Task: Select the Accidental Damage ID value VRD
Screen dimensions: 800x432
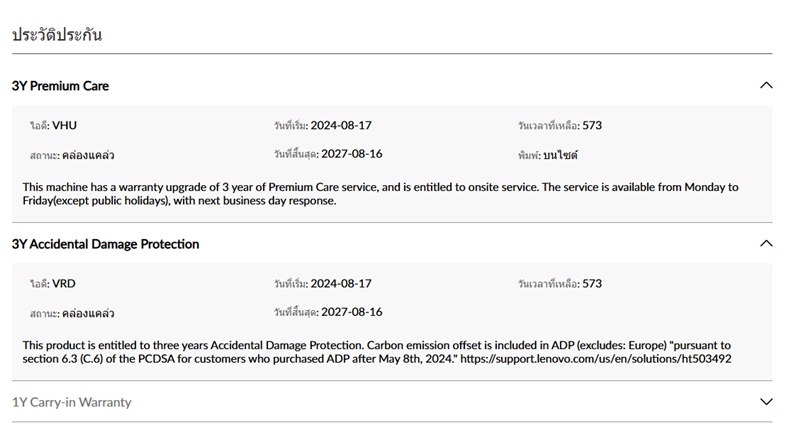Action: (x=64, y=284)
